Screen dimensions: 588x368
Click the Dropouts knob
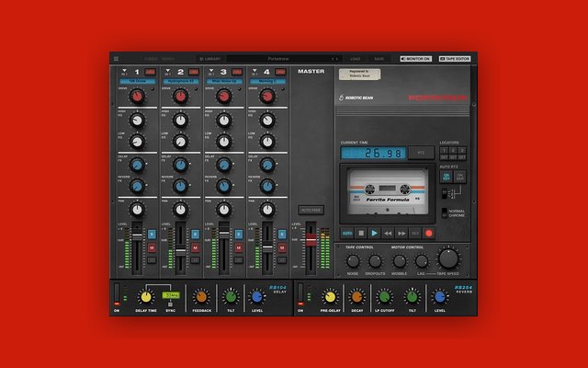point(375,261)
